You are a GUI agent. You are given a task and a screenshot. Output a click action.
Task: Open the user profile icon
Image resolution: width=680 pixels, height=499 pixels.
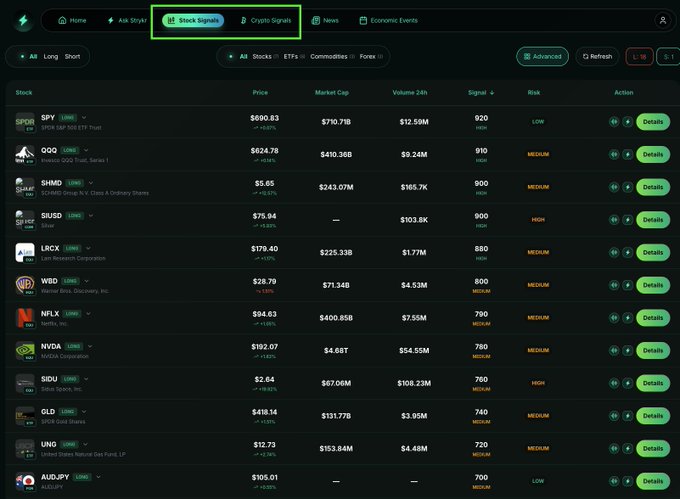(662, 20)
